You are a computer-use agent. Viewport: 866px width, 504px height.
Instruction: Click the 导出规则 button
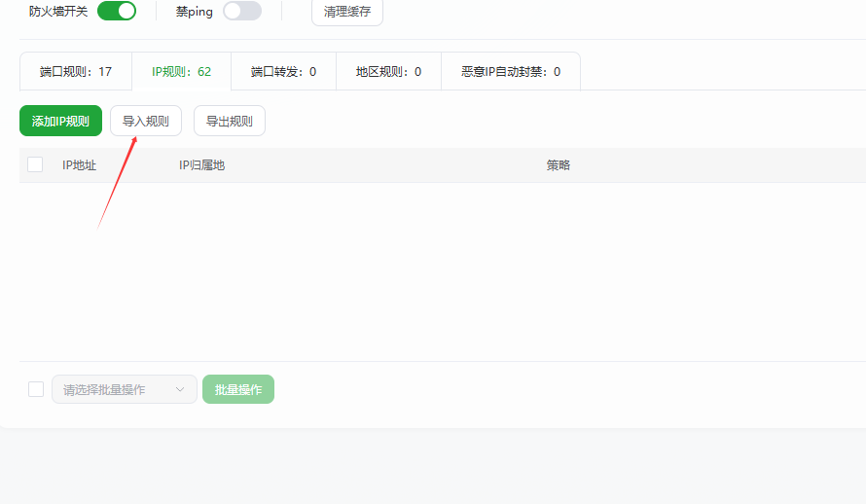tap(230, 122)
